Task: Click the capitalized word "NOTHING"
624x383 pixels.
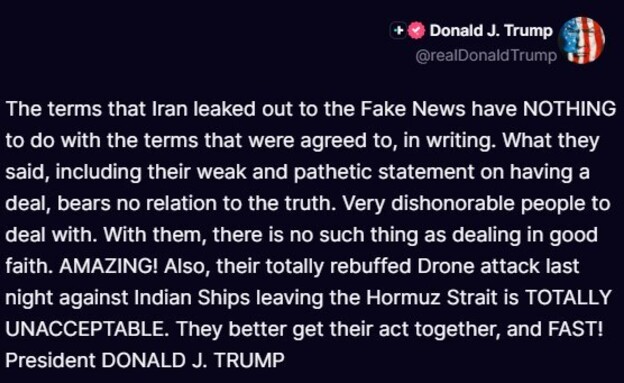Action: [x=569, y=109]
